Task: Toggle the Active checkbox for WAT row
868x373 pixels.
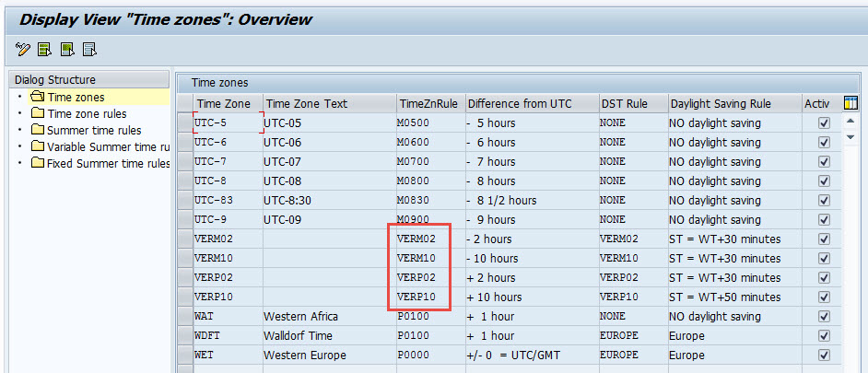Action: tap(824, 317)
